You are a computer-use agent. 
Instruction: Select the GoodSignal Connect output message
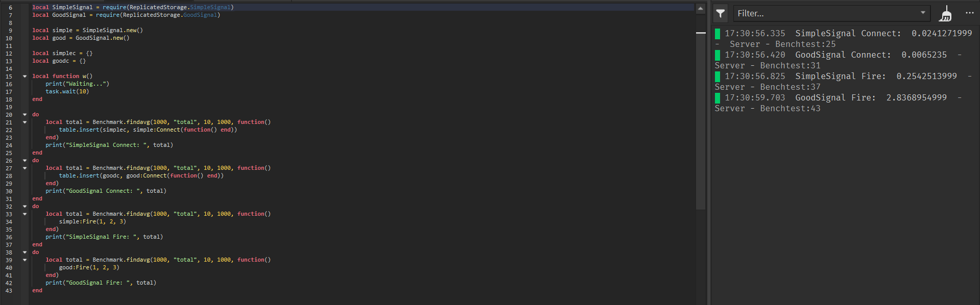click(842, 60)
